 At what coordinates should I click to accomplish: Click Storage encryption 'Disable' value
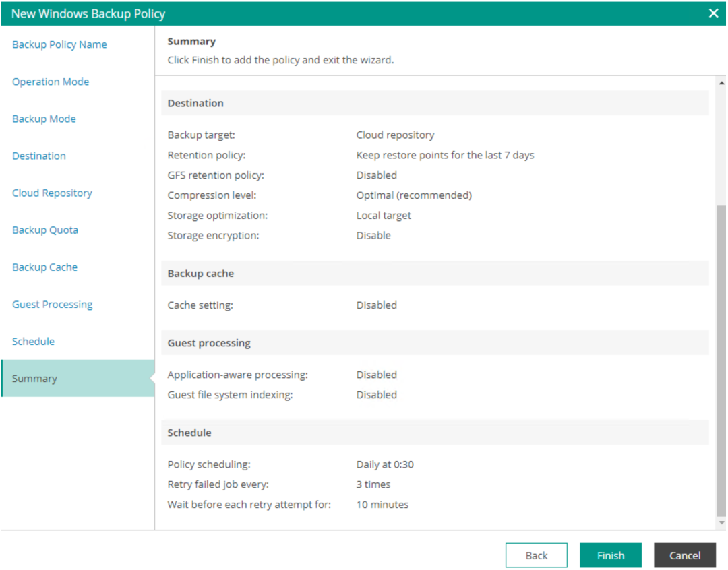pyautogui.click(x=373, y=235)
